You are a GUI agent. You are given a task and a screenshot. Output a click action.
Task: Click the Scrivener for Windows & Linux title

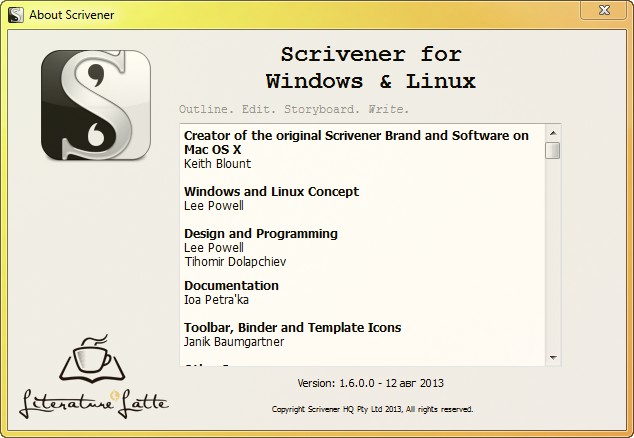(371, 68)
